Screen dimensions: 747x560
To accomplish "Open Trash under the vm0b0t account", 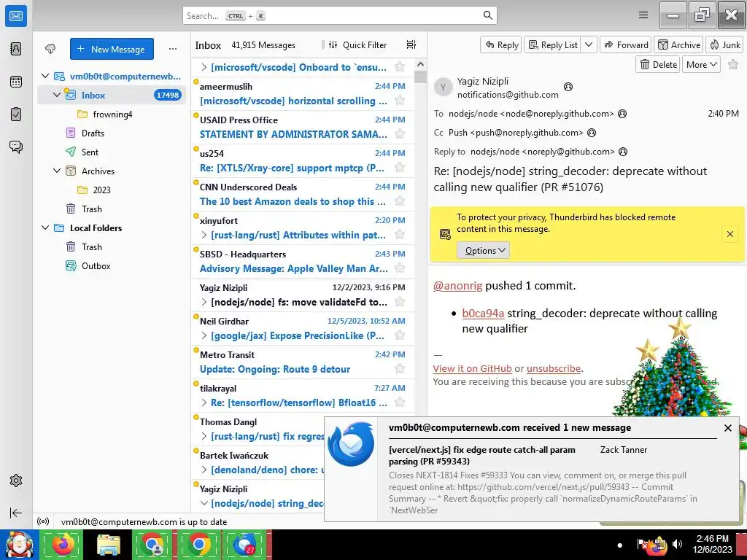I will click(x=91, y=209).
